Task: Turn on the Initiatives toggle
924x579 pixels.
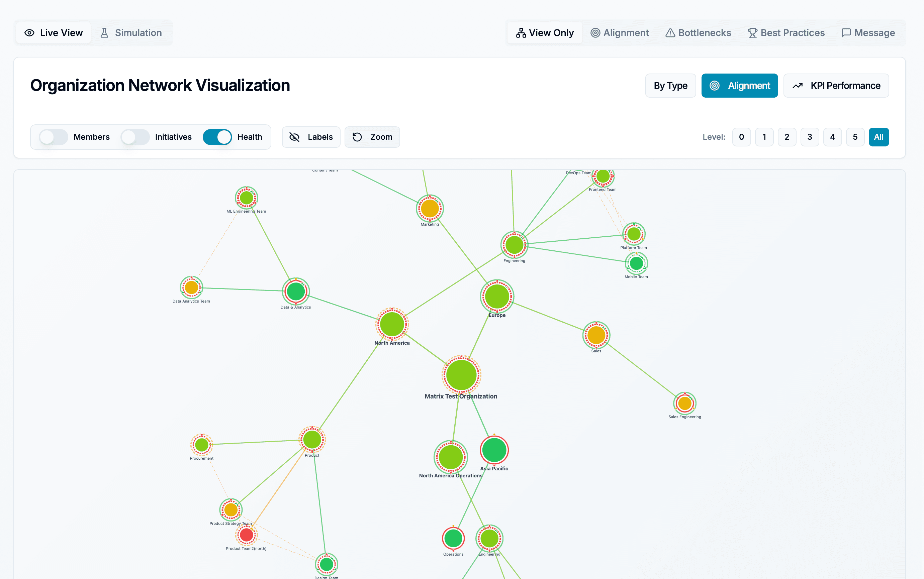Action: [135, 137]
